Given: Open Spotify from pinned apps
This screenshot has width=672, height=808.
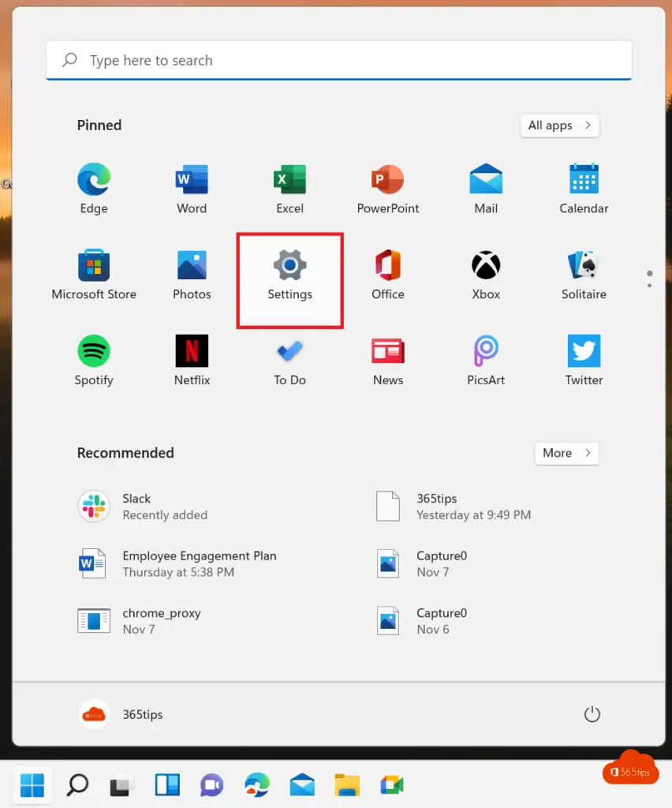Looking at the screenshot, I should point(94,361).
